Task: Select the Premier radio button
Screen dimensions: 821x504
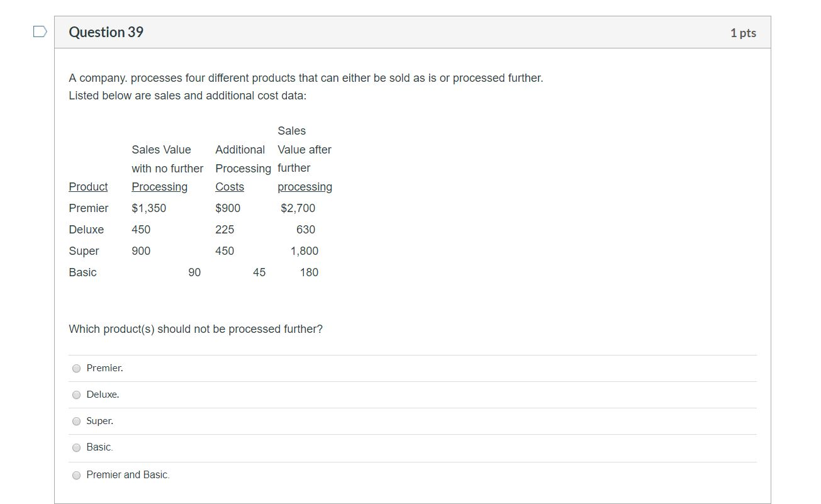Action: click(76, 368)
